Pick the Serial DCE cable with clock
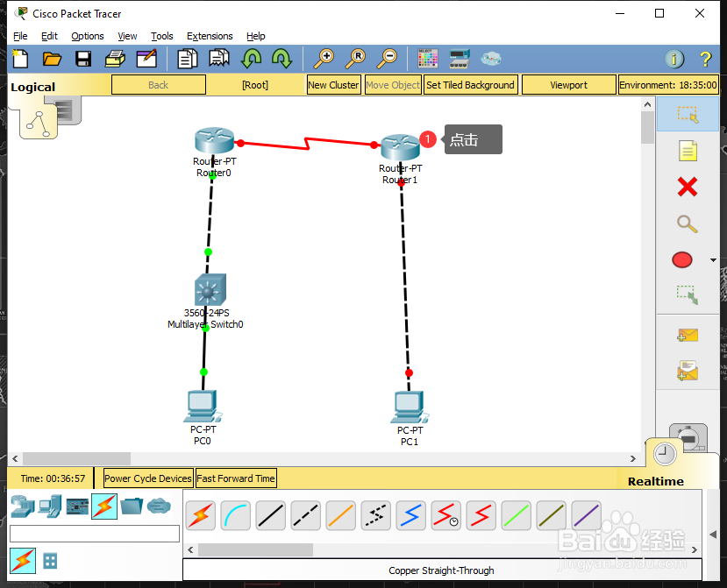 point(446,515)
